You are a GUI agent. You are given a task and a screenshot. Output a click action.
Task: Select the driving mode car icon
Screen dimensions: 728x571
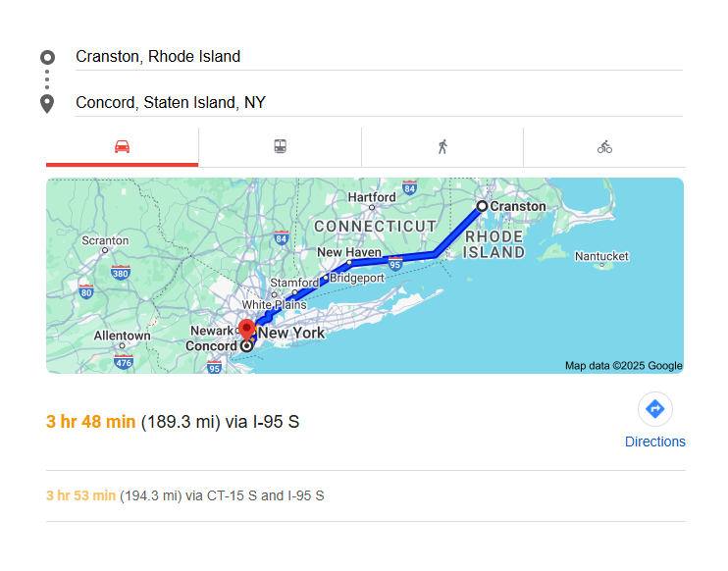pyautogui.click(x=122, y=147)
